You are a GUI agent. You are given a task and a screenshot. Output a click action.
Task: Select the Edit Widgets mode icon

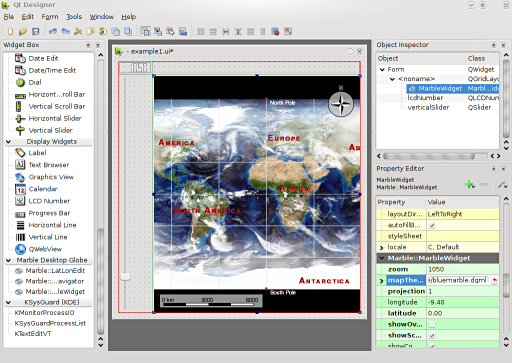(x=145, y=32)
